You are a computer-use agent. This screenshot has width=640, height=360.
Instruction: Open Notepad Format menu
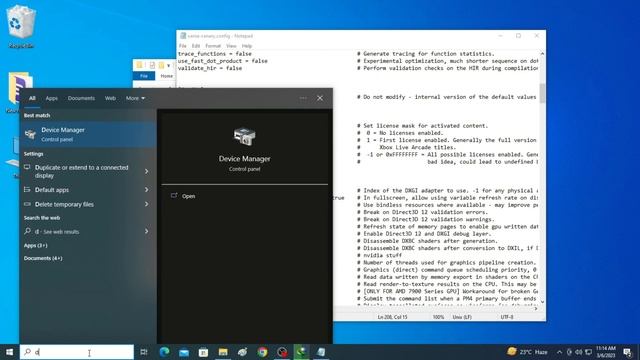click(x=213, y=46)
